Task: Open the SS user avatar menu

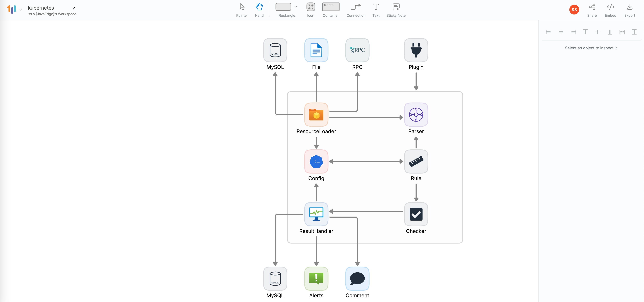Action: click(x=574, y=10)
